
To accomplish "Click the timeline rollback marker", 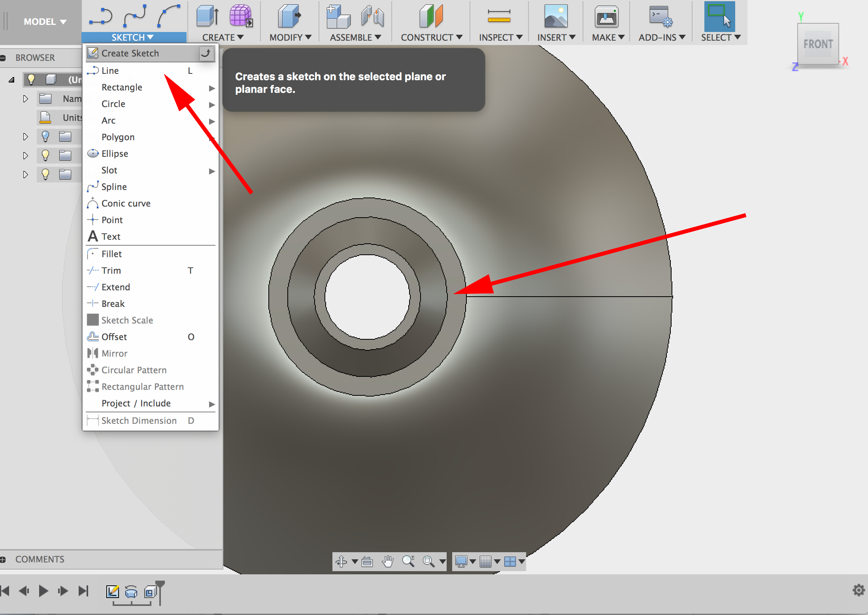I will 160,592.
